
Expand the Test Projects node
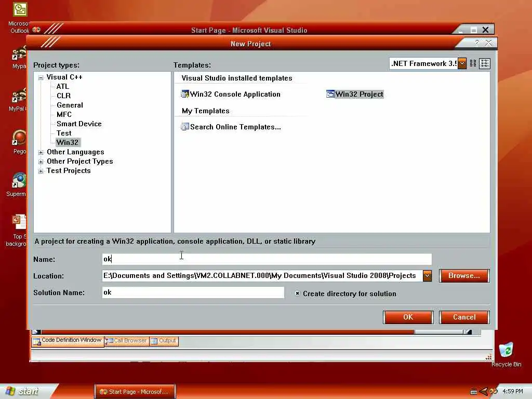point(41,171)
